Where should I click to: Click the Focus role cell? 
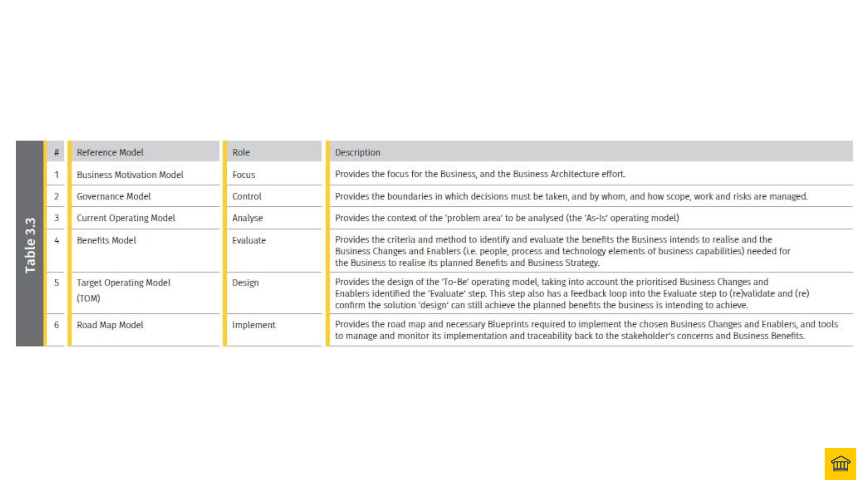click(x=243, y=175)
